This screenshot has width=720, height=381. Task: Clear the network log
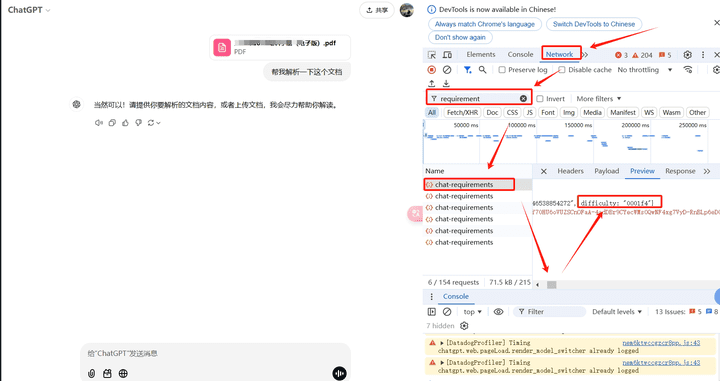(447, 70)
